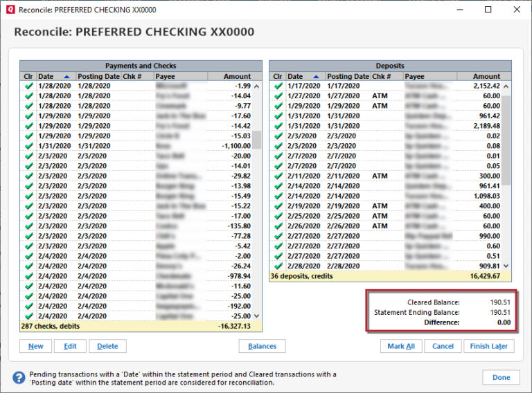Viewport: 532px width, 393px height.
Task: Unclear the 2/11/2020 ATM 300.00 deposit
Action: click(278, 176)
